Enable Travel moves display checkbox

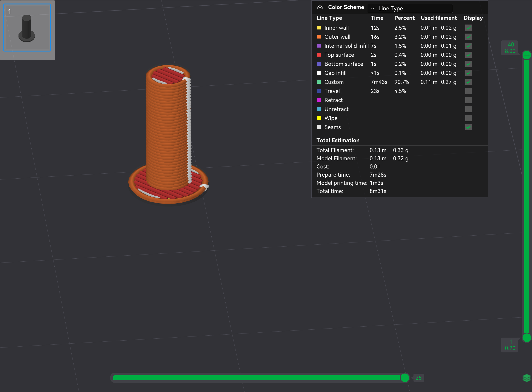tap(468, 91)
